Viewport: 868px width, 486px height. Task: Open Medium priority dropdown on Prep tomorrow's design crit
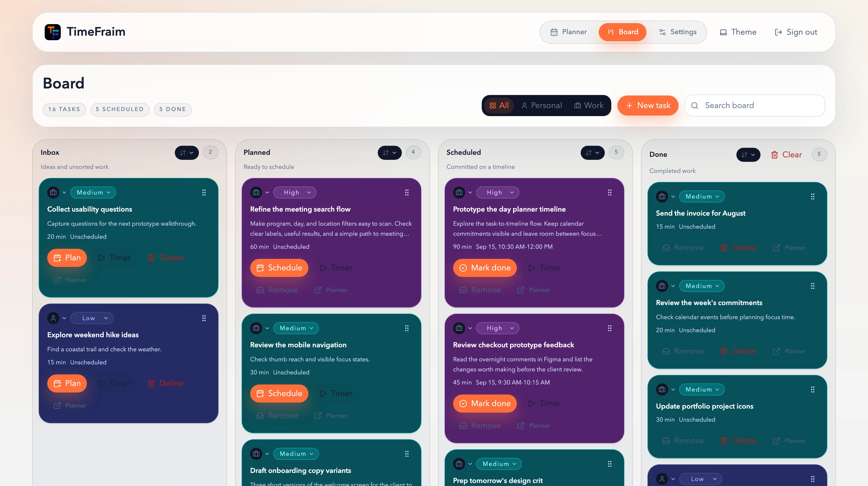499,464
